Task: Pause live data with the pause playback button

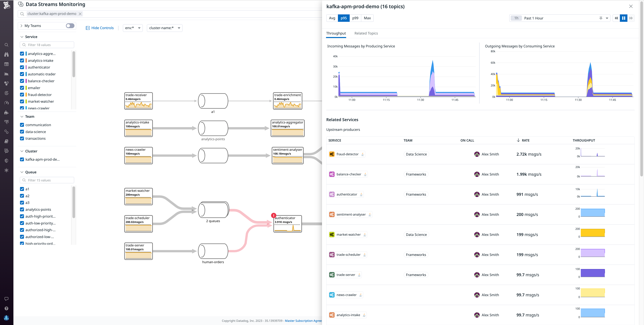Action: pos(624,18)
